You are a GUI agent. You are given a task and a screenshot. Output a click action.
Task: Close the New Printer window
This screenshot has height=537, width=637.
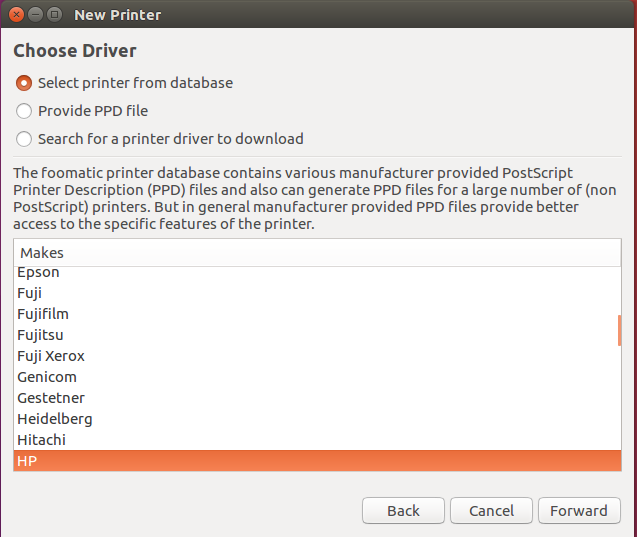pos(18,15)
